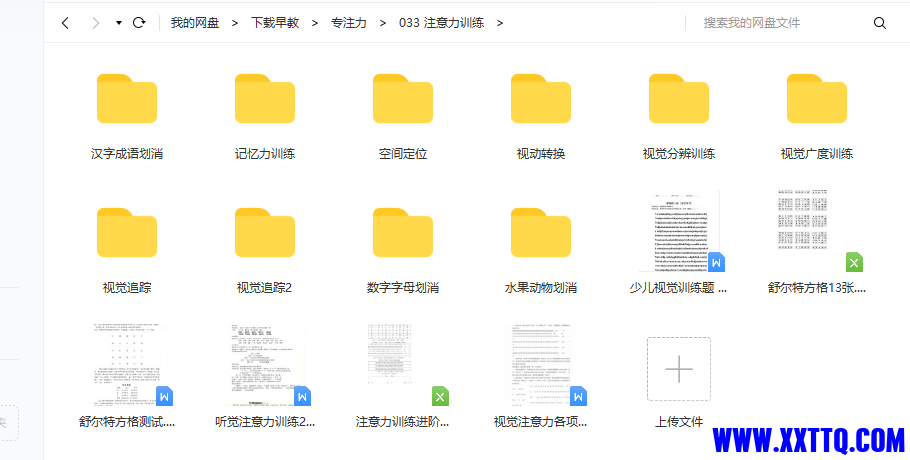Click the 记忆力训练 folder name
The height and width of the screenshot is (460, 910).
265,154
